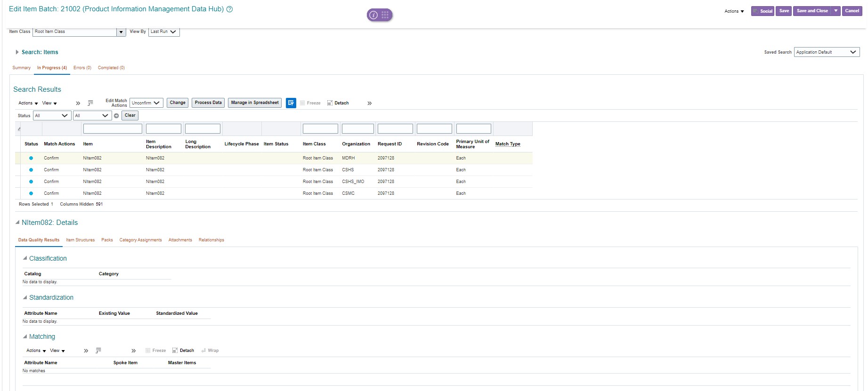The height and width of the screenshot is (391, 868).
Task: Open the grid dots launcher in purple pill
Action: pos(385,15)
